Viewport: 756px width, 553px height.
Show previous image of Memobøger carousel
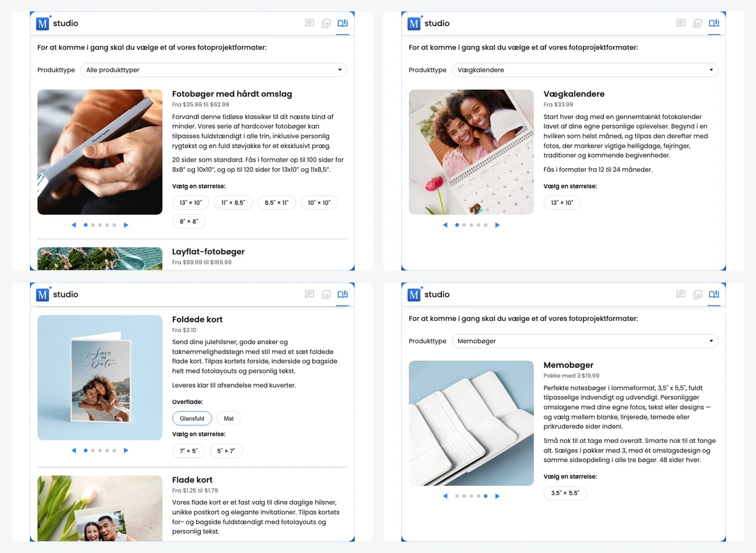tap(446, 496)
